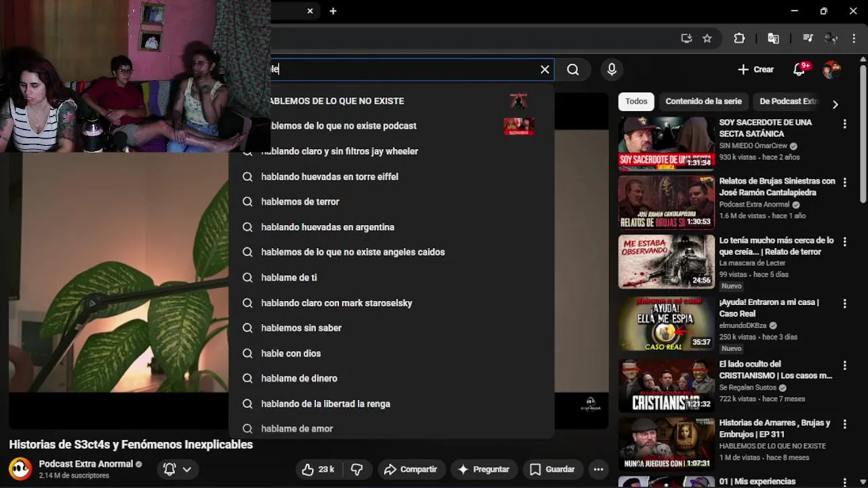Save the video with Guardar

(553, 469)
